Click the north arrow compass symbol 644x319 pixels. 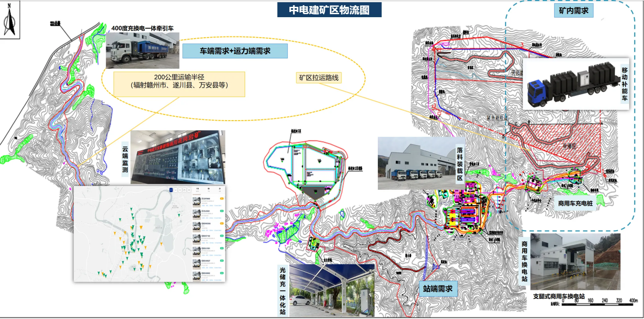[x=9, y=23]
